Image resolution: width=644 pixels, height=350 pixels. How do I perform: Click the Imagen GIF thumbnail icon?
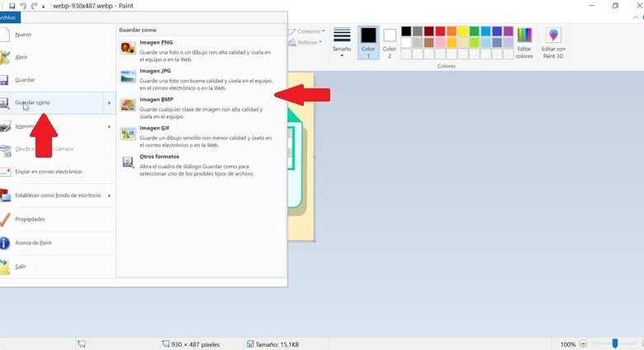pyautogui.click(x=128, y=134)
